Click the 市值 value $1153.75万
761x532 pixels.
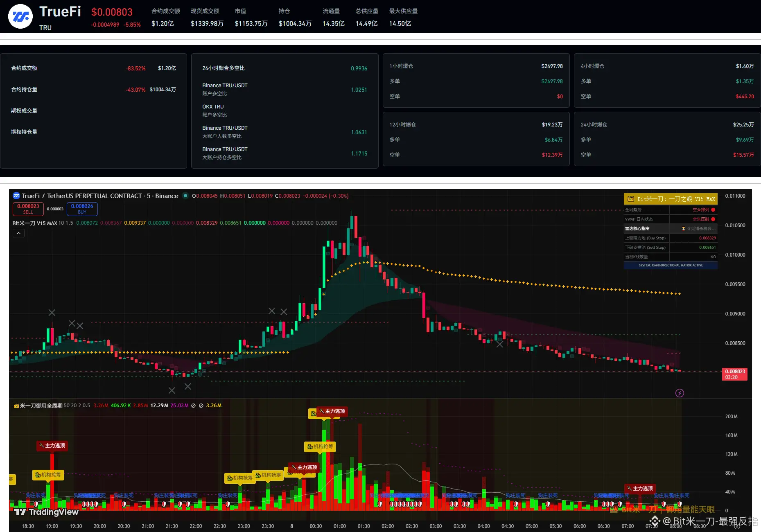pos(251,24)
